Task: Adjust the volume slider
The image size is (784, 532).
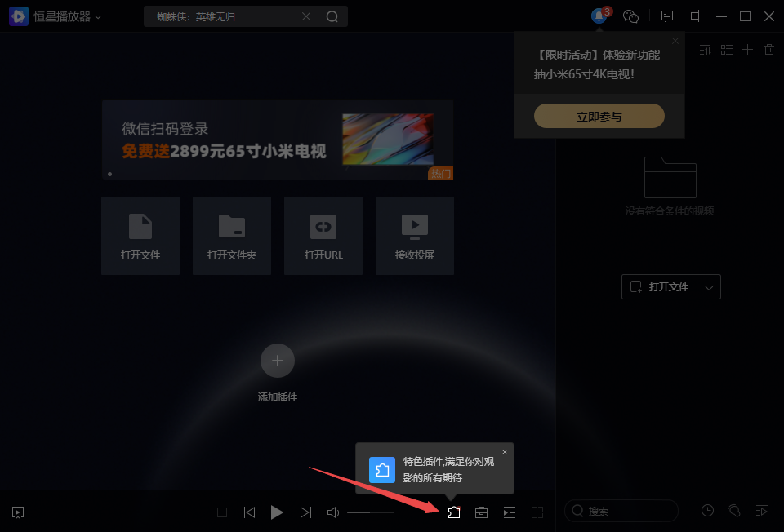Action: coord(370,512)
